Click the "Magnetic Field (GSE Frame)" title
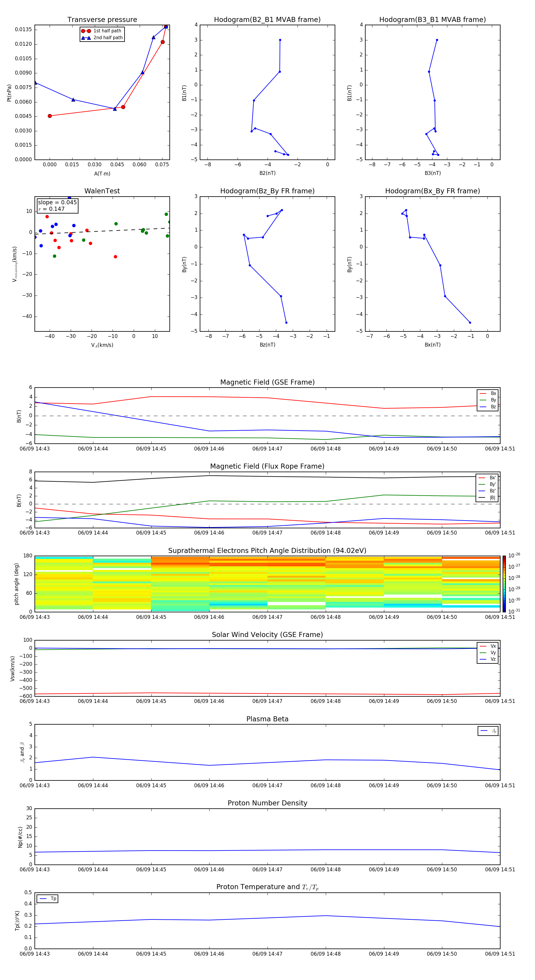This screenshot has height=980, width=535. [x=267, y=382]
